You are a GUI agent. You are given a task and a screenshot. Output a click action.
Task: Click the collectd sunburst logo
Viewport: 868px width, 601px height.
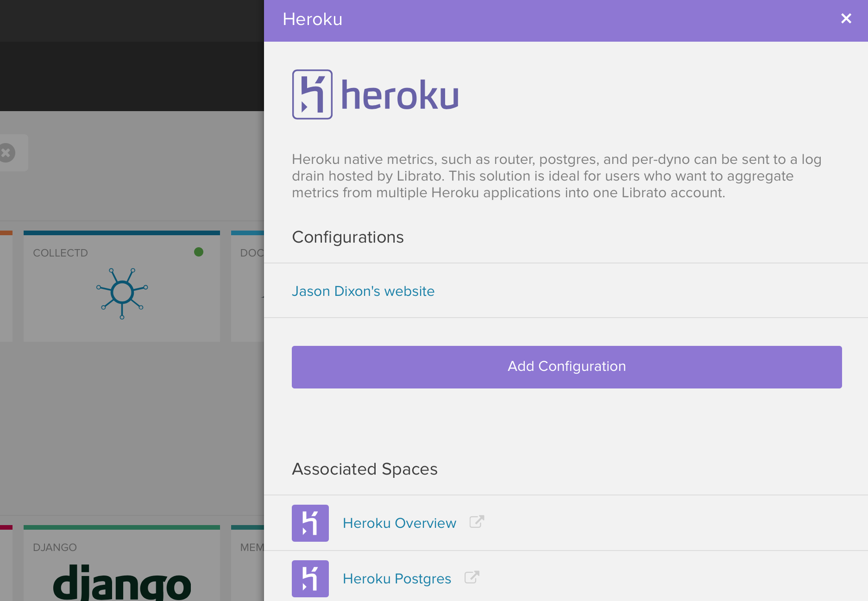pyautogui.click(x=122, y=293)
